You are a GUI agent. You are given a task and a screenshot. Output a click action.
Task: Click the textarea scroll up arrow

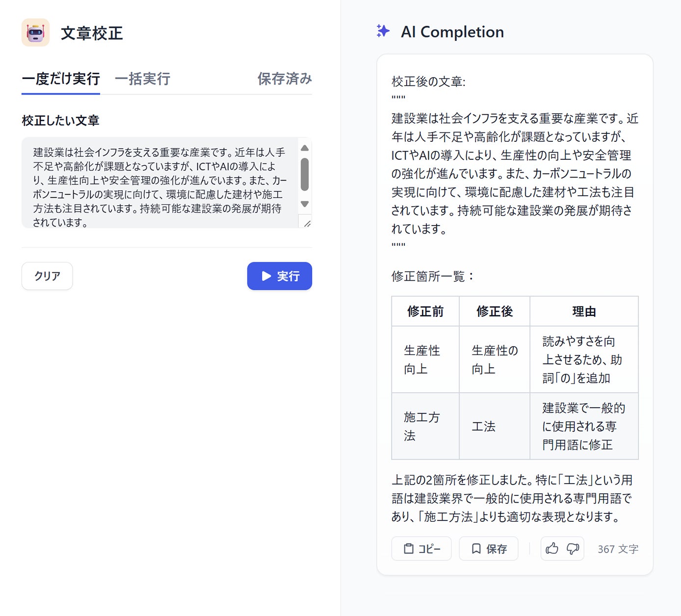(x=305, y=148)
